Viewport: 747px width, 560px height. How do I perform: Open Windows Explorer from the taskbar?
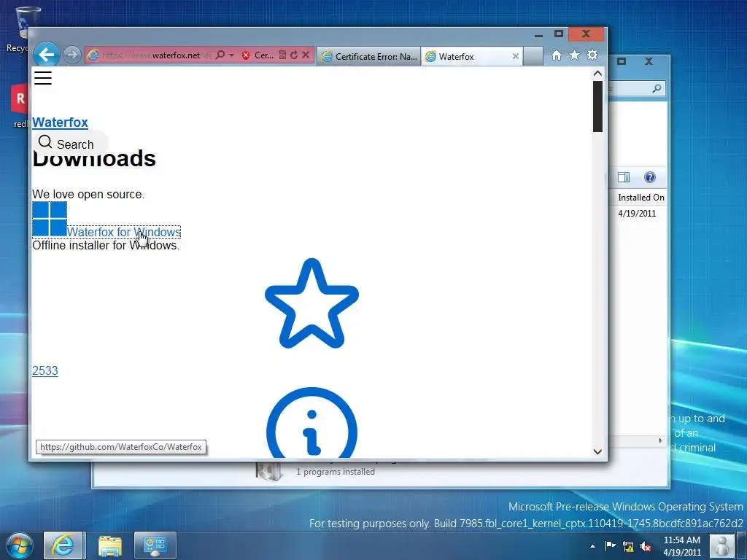coord(110,545)
